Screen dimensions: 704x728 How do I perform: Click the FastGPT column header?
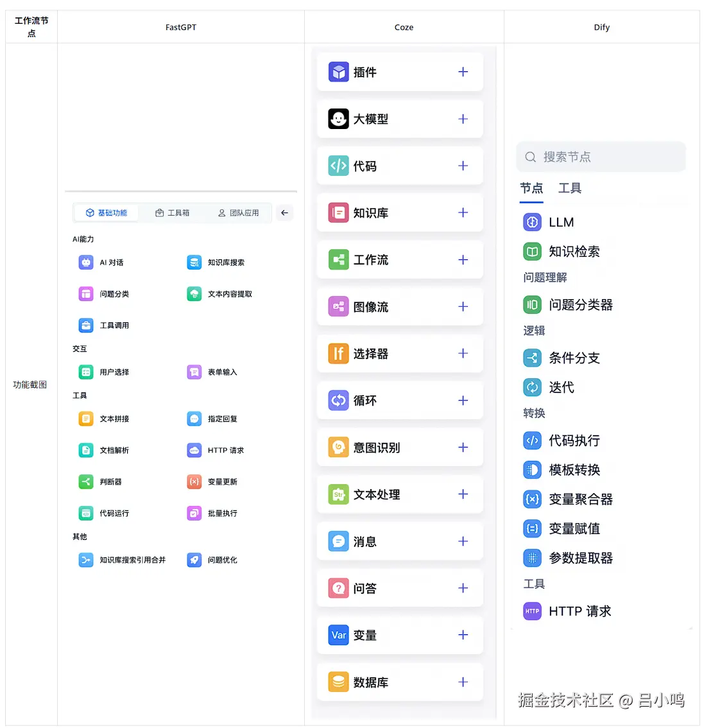tap(181, 27)
